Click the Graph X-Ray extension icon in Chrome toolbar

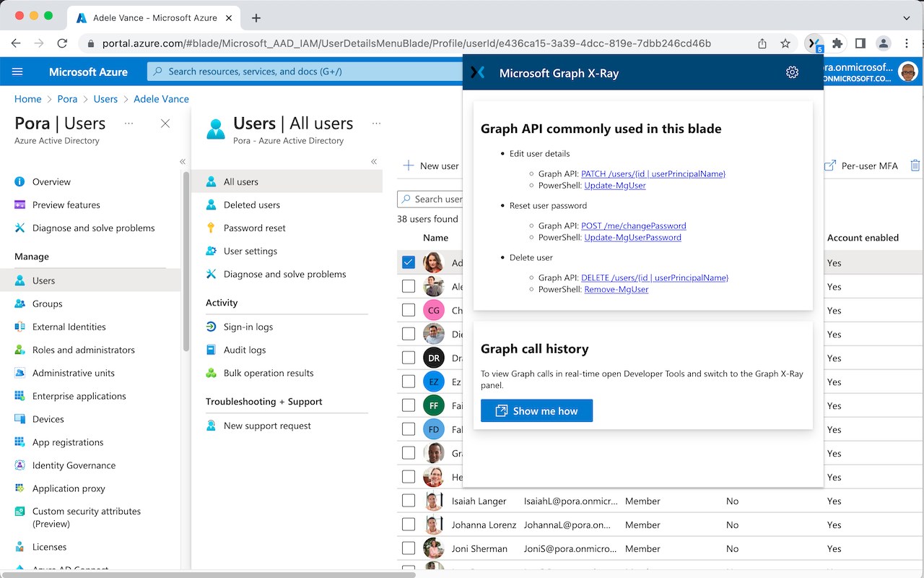click(x=814, y=43)
